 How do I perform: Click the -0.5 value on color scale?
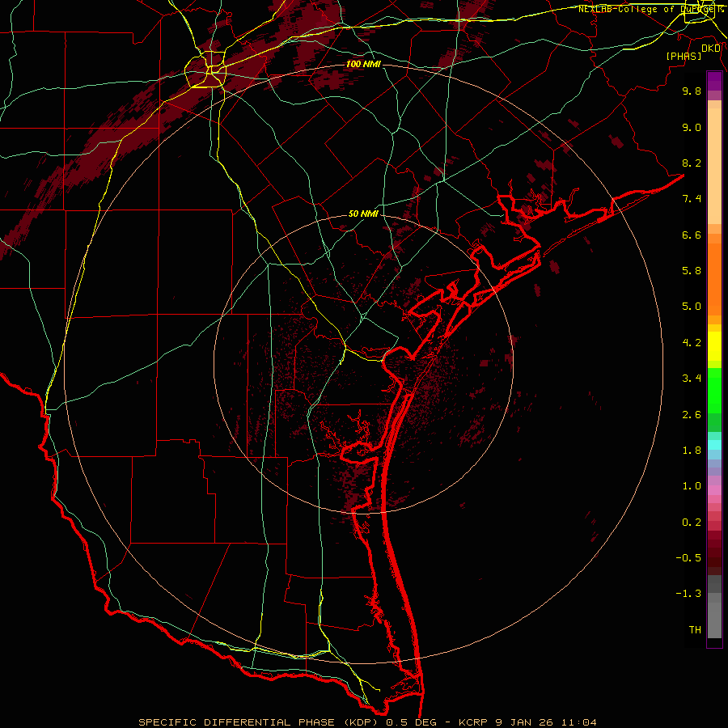click(688, 558)
